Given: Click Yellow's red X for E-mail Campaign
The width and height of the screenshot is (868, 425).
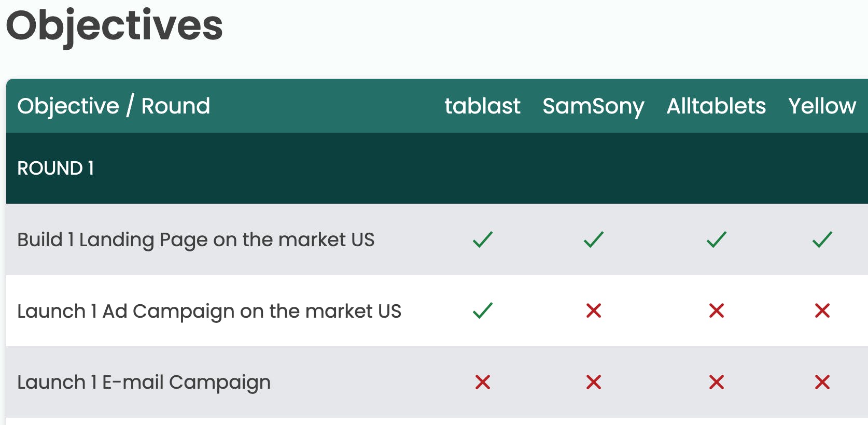Looking at the screenshot, I should [x=822, y=382].
